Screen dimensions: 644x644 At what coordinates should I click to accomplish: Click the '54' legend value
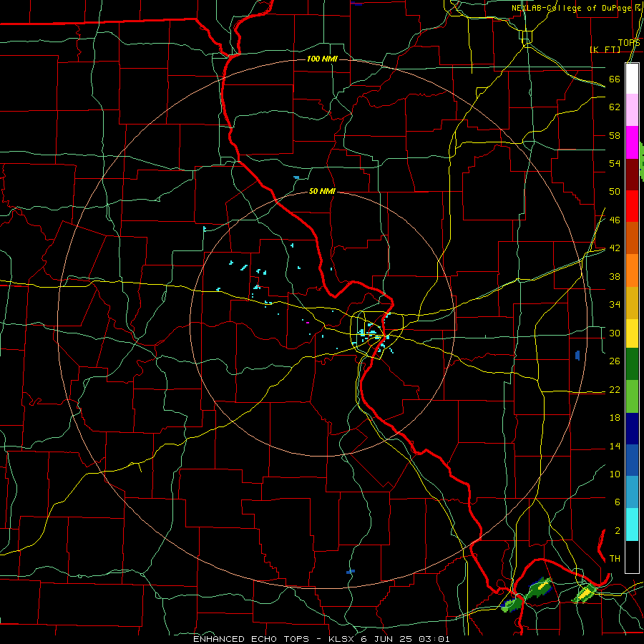coord(615,163)
